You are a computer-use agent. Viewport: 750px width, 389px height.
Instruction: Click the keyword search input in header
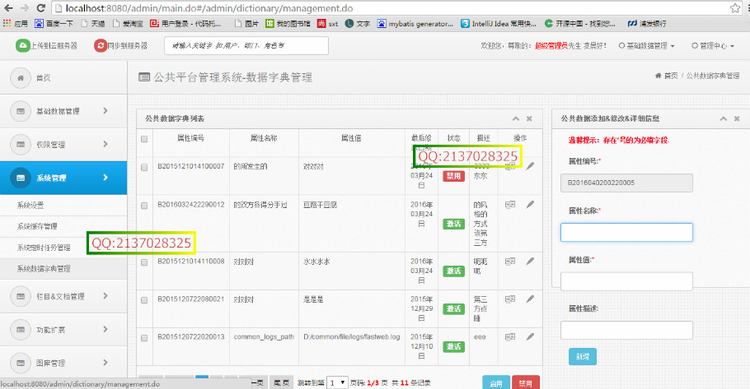click(x=246, y=45)
